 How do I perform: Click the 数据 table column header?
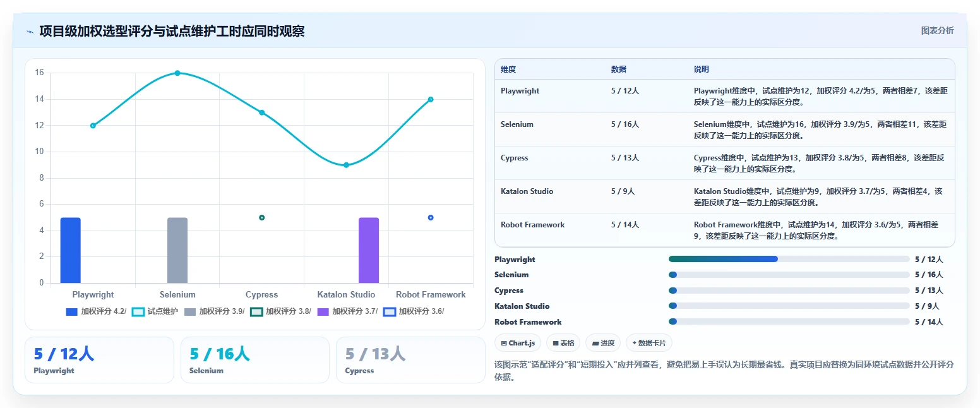pyautogui.click(x=619, y=69)
